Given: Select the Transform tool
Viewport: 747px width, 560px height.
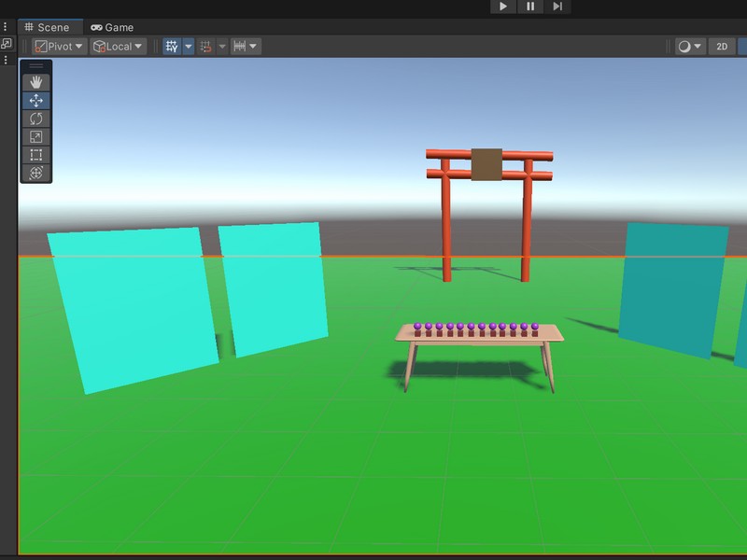Looking at the screenshot, I should point(36,173).
